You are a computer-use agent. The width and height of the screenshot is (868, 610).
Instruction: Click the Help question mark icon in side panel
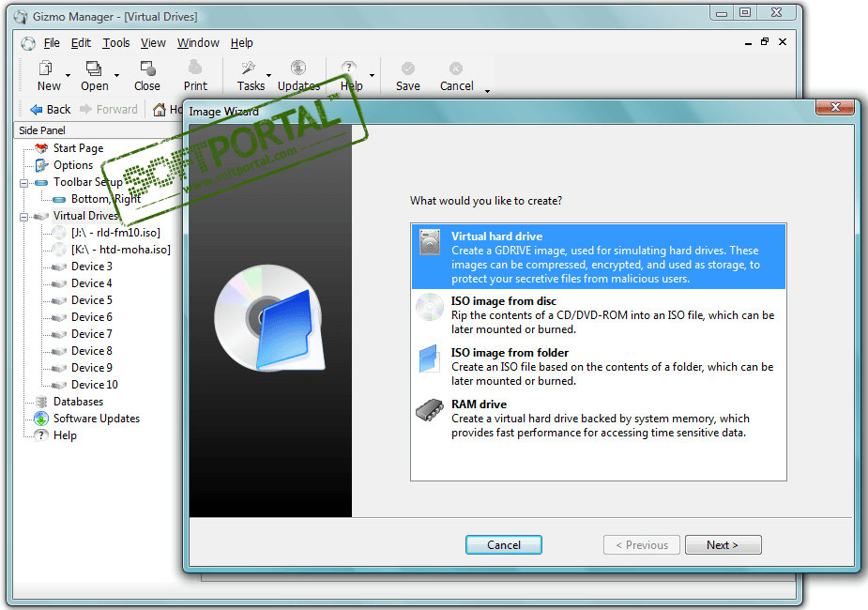41,435
